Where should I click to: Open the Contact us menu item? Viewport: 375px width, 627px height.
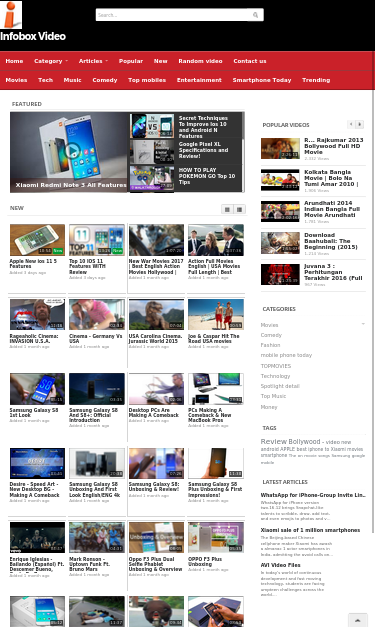click(x=250, y=61)
